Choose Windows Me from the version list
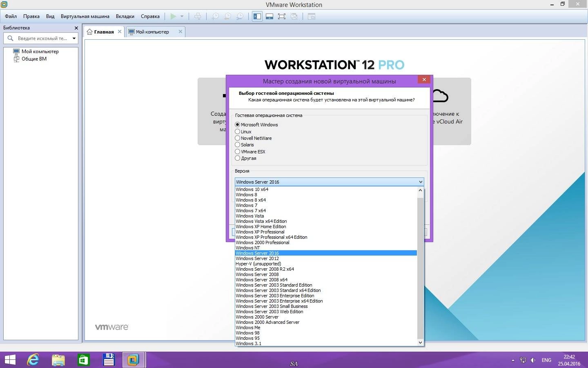588x368 pixels. (x=326, y=328)
